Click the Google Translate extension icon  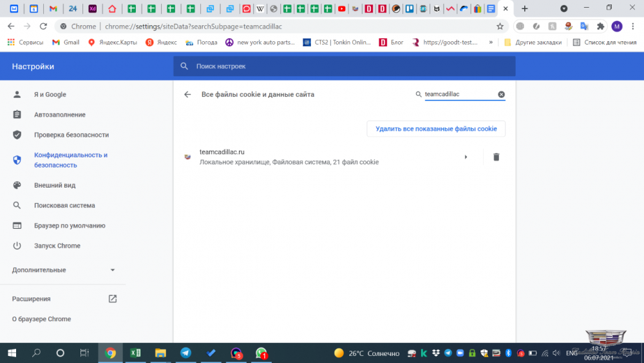point(585,26)
